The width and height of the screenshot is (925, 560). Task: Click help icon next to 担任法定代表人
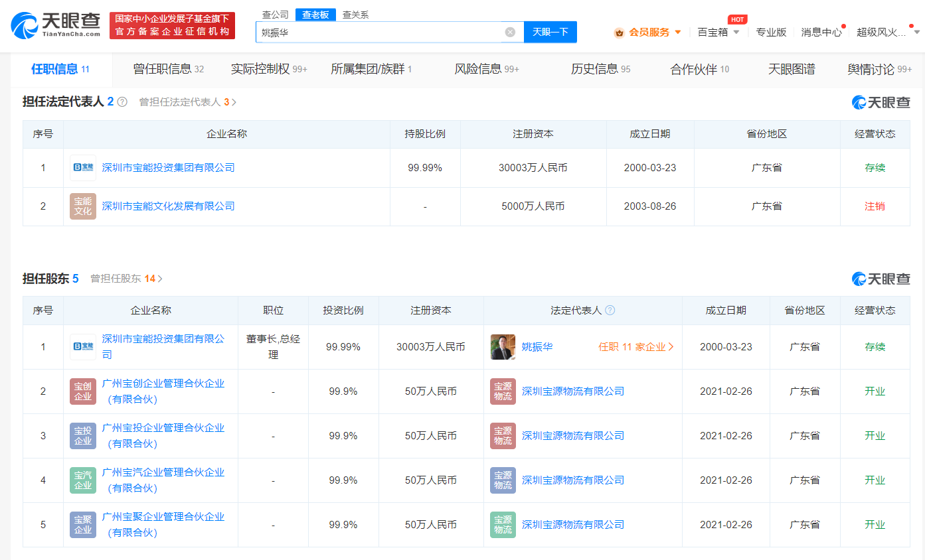click(122, 102)
